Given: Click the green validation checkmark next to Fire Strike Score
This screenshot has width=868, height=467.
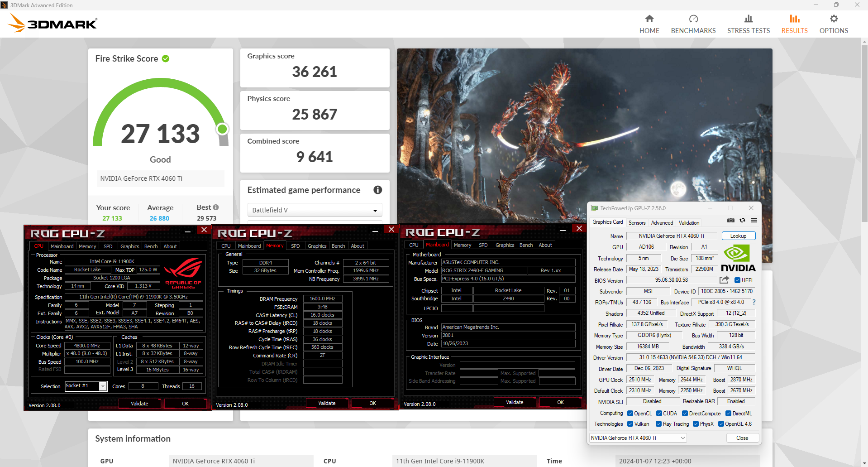Looking at the screenshot, I should [166, 58].
